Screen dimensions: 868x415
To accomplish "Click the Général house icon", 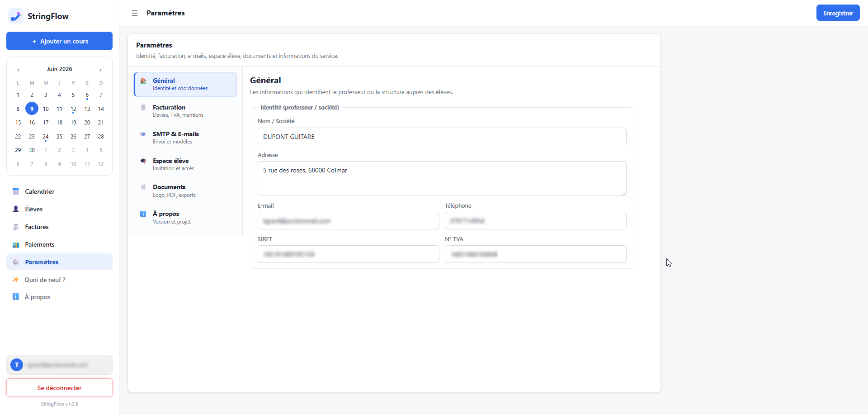I will click(143, 81).
